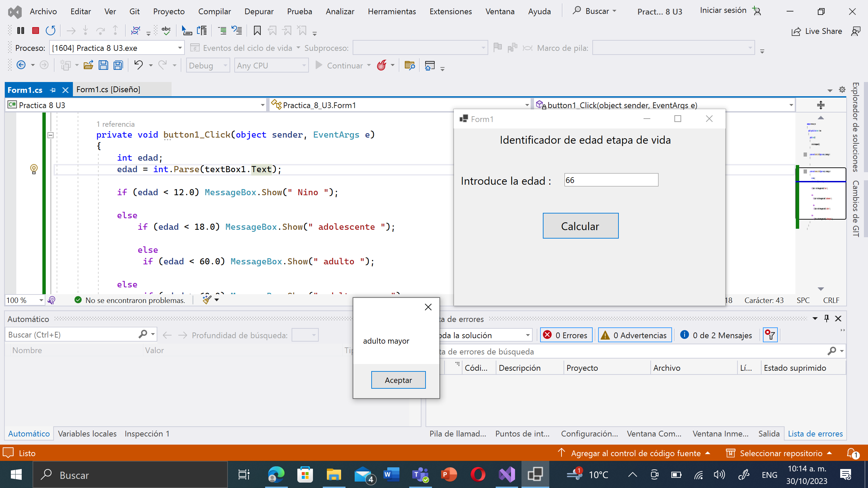Start a Live Share session
The image size is (868, 488).
[x=817, y=31]
